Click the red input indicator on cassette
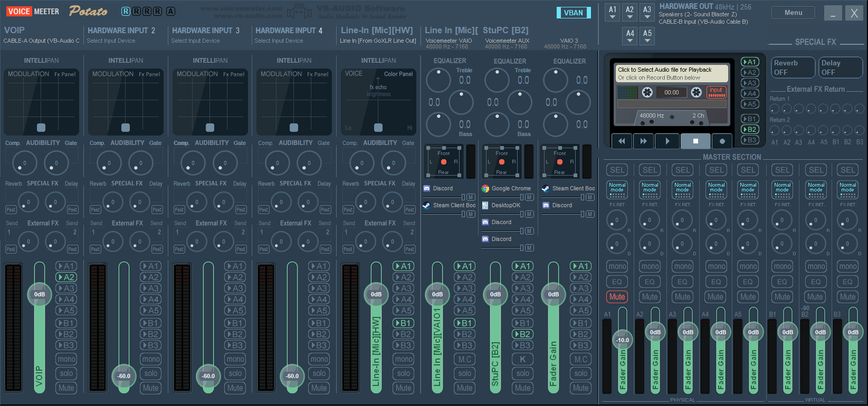The height and width of the screenshot is (406, 868). [716, 92]
